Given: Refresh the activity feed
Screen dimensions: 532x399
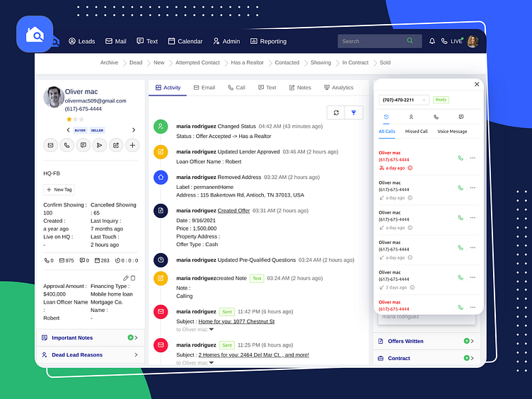Looking at the screenshot, I should point(336,112).
